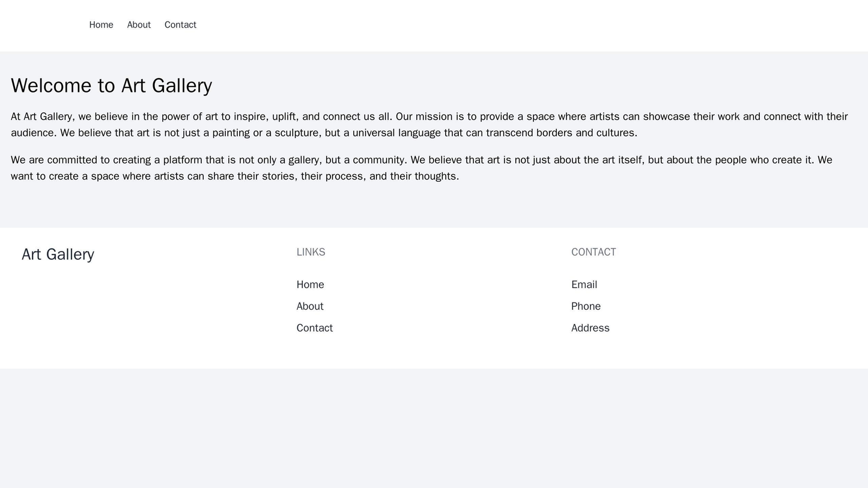
Task: Click the 'Art Gallery' brand title in footer
Action: point(58,254)
